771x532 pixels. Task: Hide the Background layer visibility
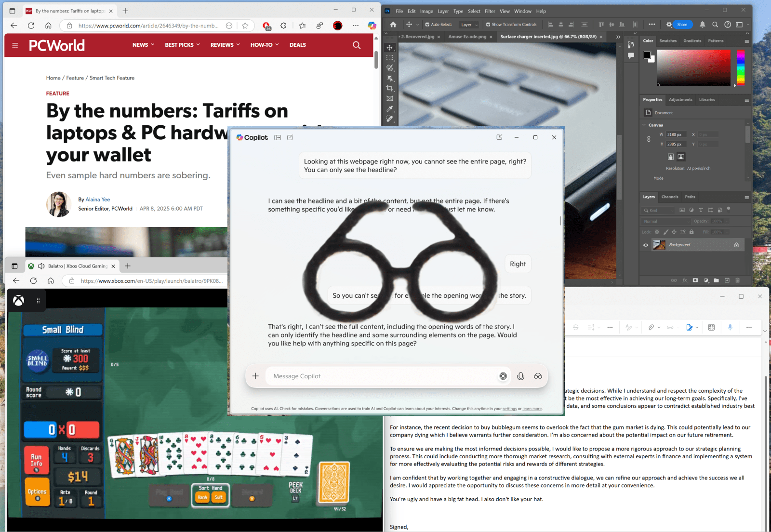[x=645, y=244]
